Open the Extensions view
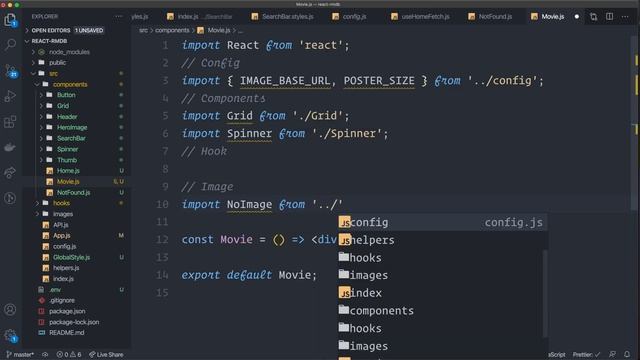This screenshot has height=360, width=640. pos(10,122)
